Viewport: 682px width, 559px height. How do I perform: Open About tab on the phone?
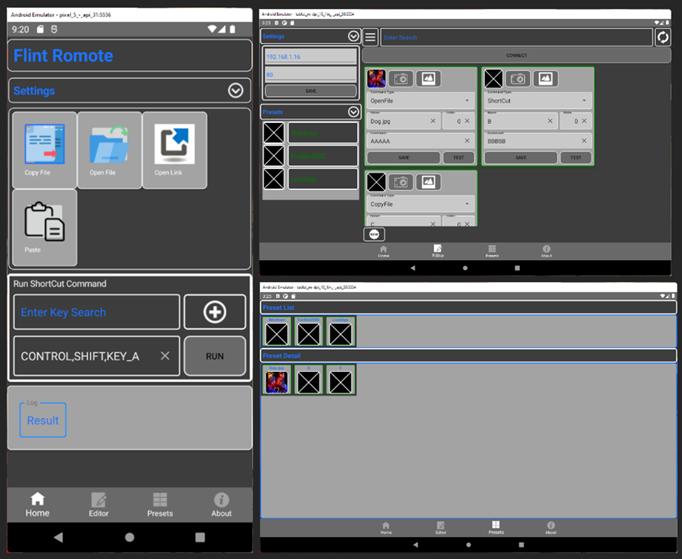(221, 505)
